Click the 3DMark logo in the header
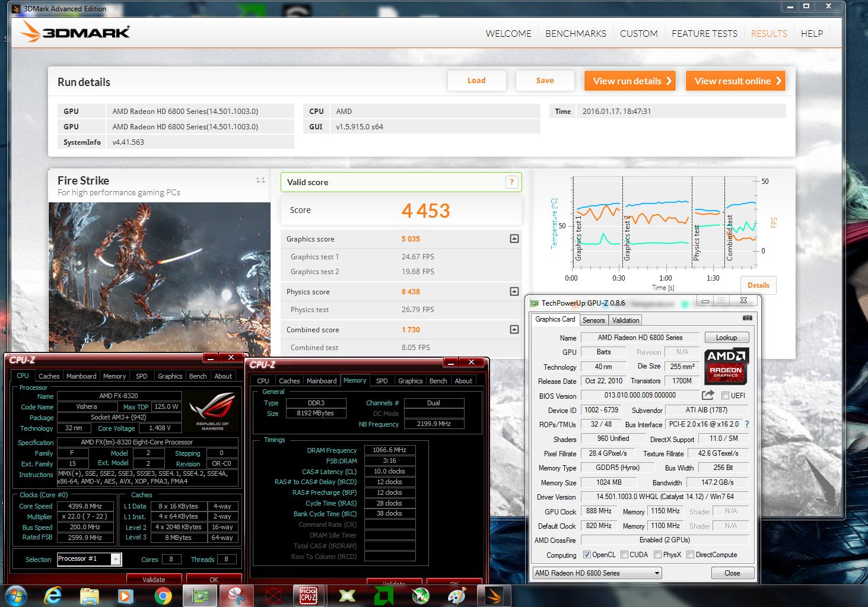Viewport: 868px width, 607px height. 75,31
